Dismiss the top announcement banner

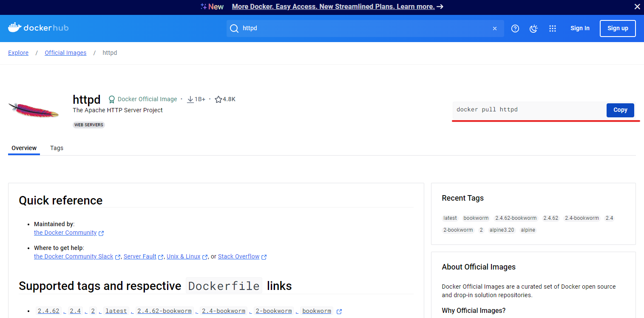637,7
